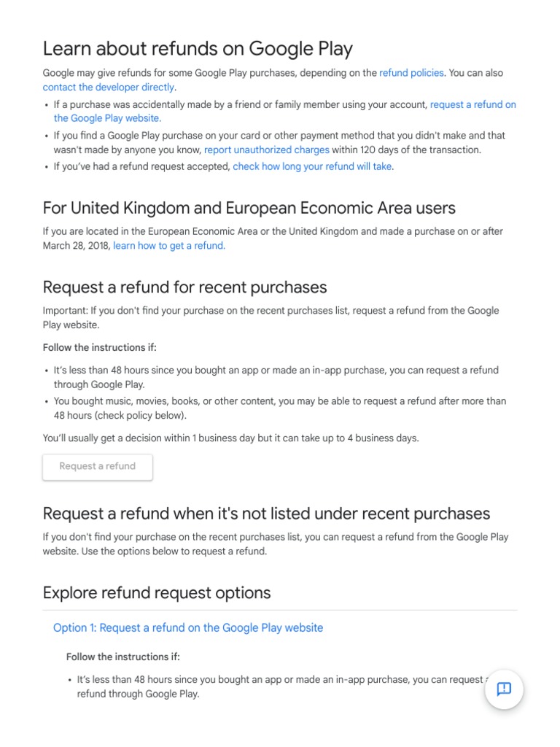Follow the 'report unauthorized charges' link
Image resolution: width=560 pixels, height=747 pixels.
(267, 150)
